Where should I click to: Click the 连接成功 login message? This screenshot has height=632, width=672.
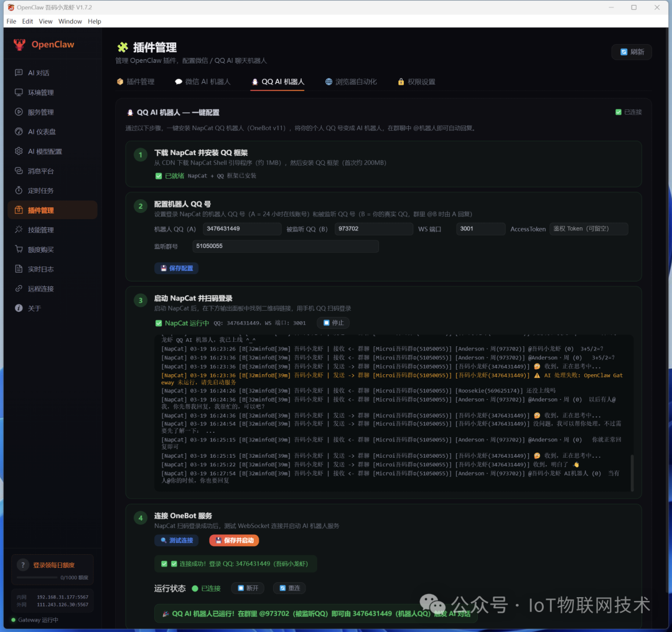click(x=235, y=564)
